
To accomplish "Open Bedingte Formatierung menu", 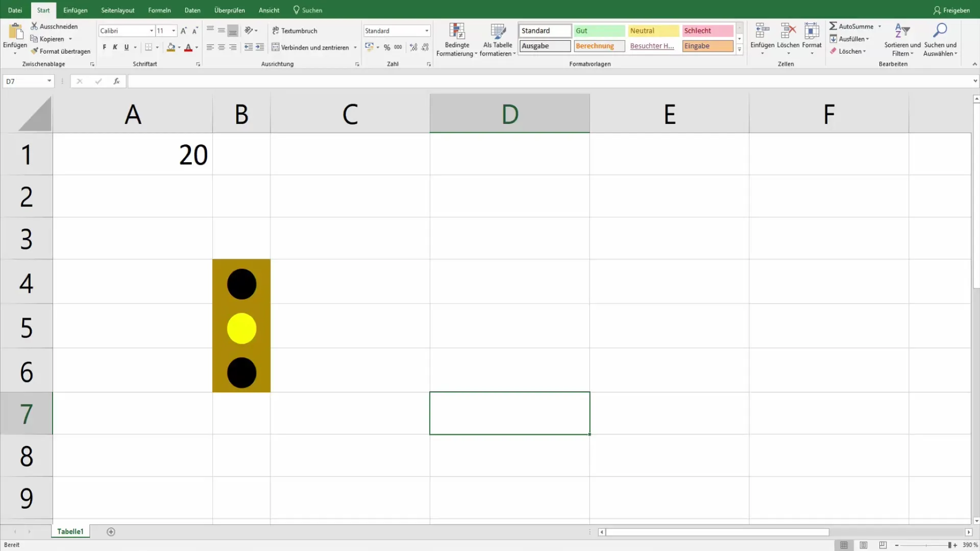I will click(457, 40).
